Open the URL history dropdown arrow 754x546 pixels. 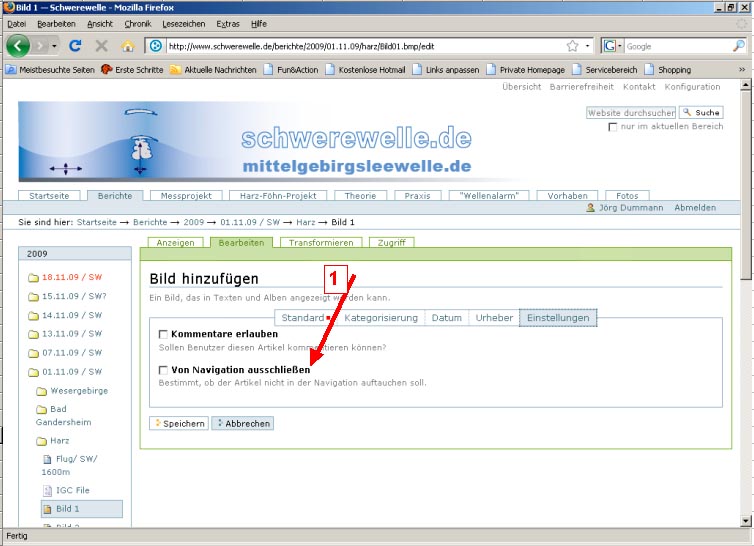click(x=588, y=46)
